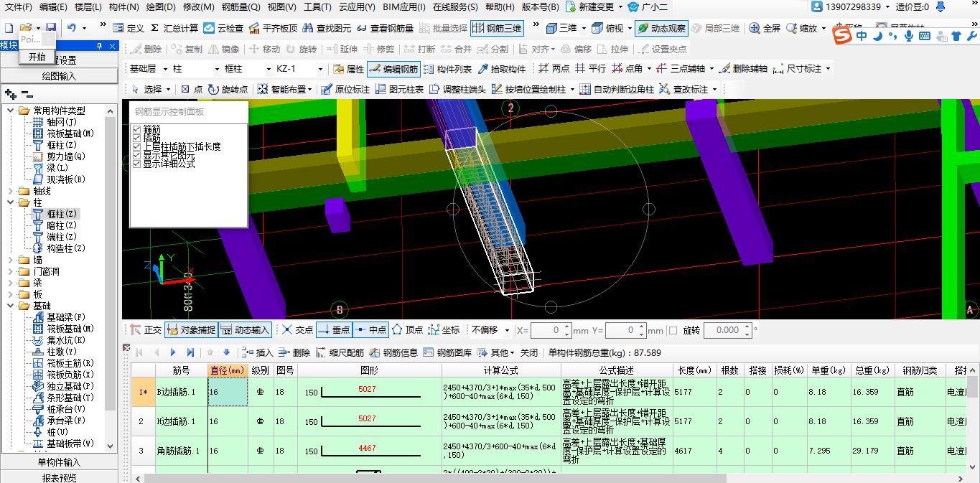The width and height of the screenshot is (980, 483).
Task: Open the 钢筋量(Q) menu
Action: click(241, 7)
